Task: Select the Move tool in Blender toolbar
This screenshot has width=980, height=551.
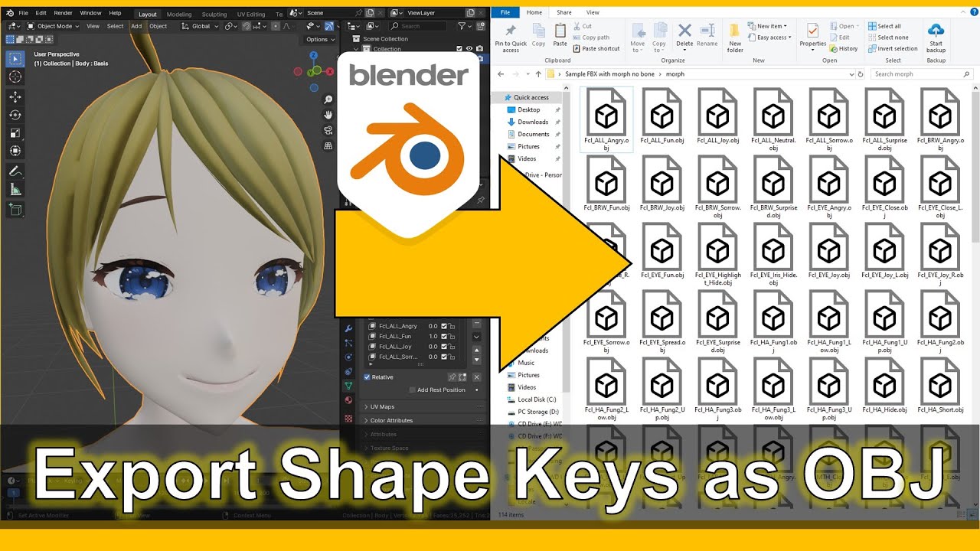Action: 15,97
